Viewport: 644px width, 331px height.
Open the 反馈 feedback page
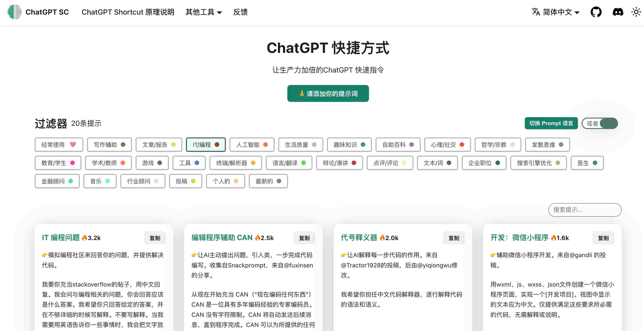click(240, 12)
